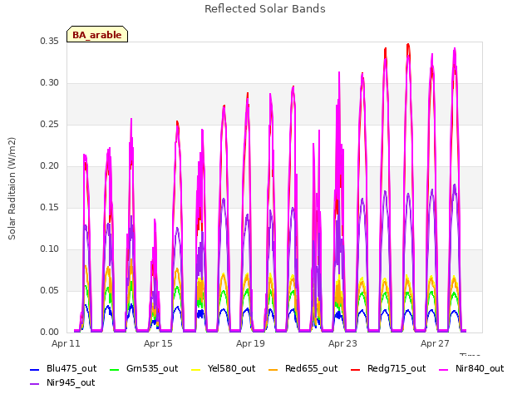Click the Apr 23 x-axis label

pyautogui.click(x=342, y=343)
